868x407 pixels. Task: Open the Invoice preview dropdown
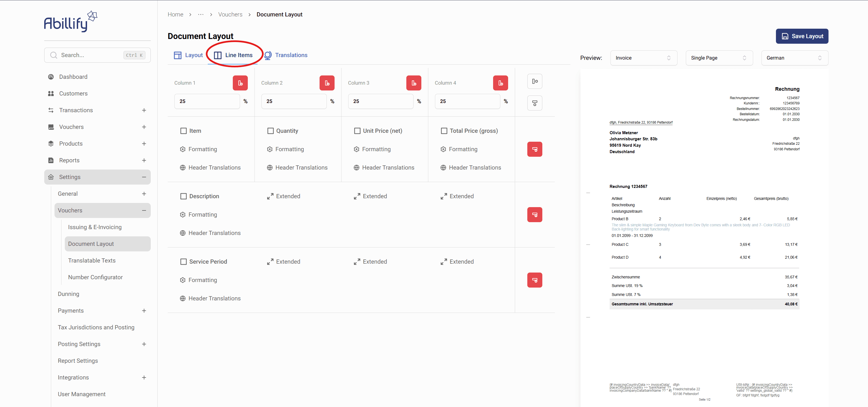pos(643,58)
